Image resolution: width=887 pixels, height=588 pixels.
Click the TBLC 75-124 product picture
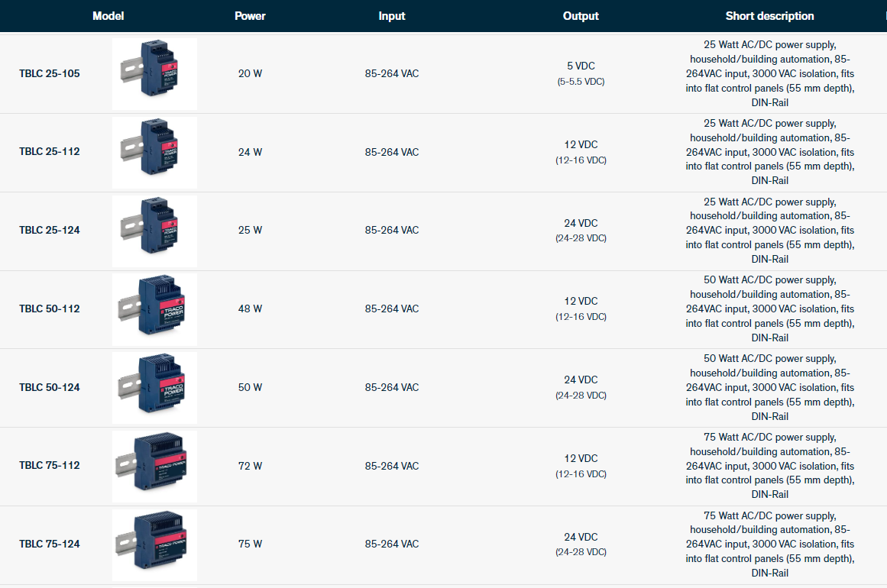coord(154,544)
